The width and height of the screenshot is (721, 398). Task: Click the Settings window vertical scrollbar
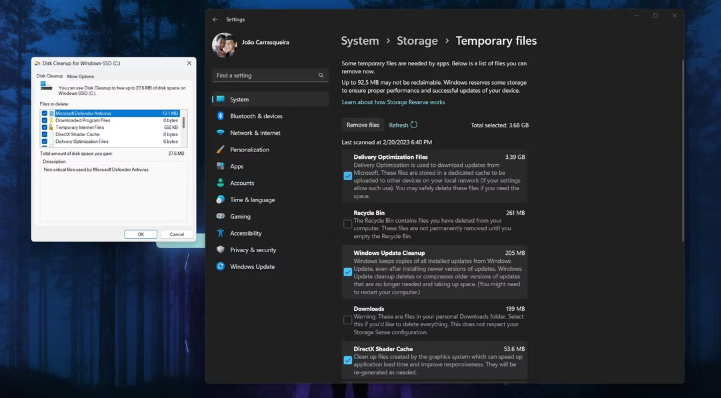coord(682,151)
